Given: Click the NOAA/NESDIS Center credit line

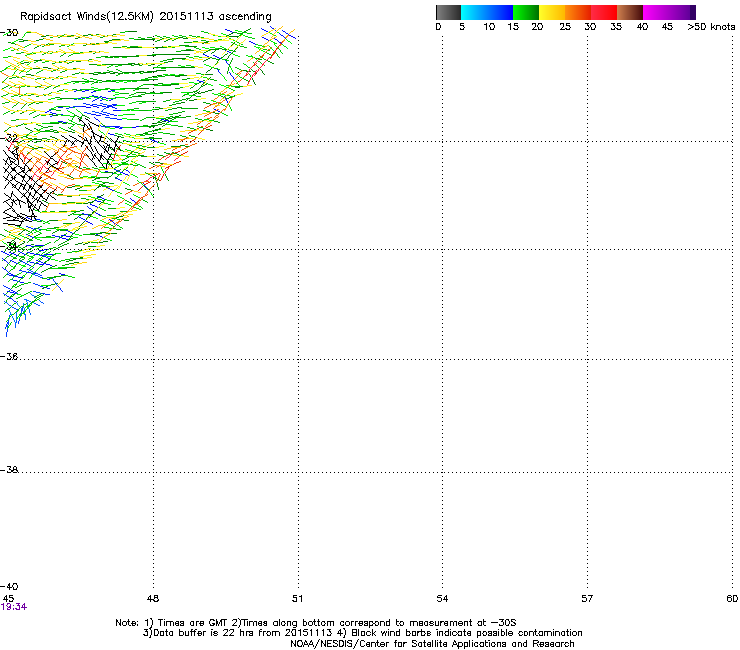Looking at the screenshot, I should pos(432,644).
